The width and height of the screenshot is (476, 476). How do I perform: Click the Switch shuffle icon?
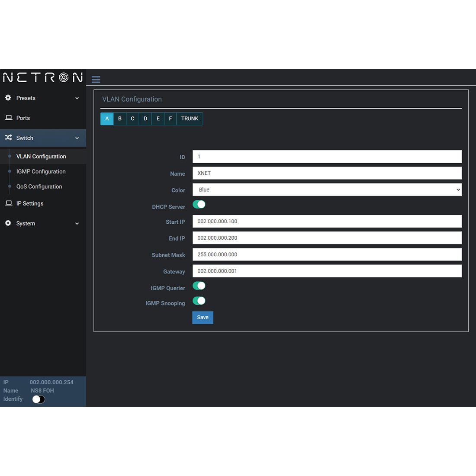(9, 138)
